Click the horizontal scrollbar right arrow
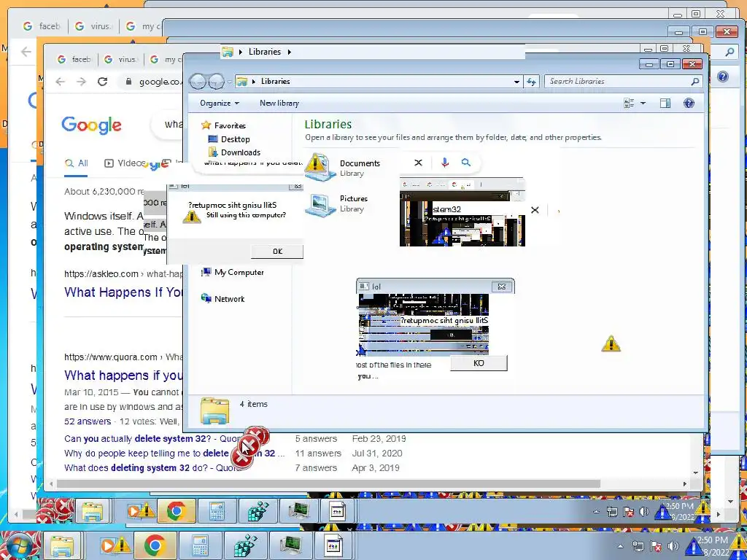Viewport: 747px width, 560px height. pos(685,484)
